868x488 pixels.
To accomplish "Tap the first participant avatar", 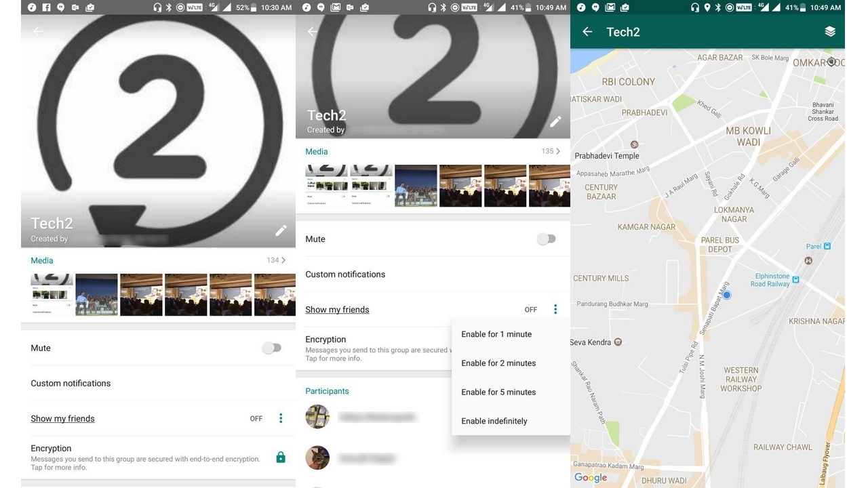I will [x=317, y=417].
